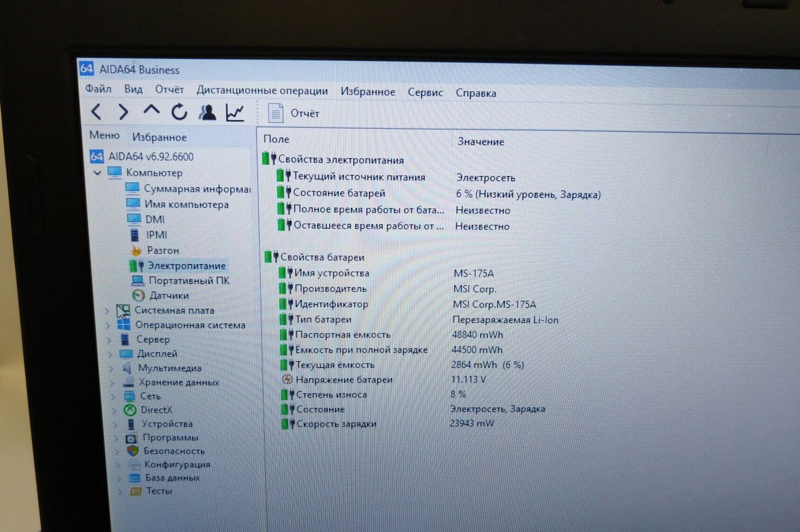Switch to the Избранное sidebar tab
This screenshot has width=800, height=532.
[x=160, y=137]
